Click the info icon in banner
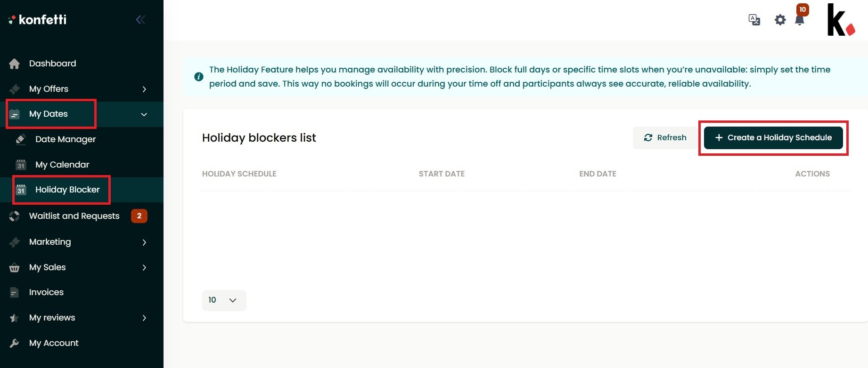This screenshot has height=368, width=868. (199, 77)
